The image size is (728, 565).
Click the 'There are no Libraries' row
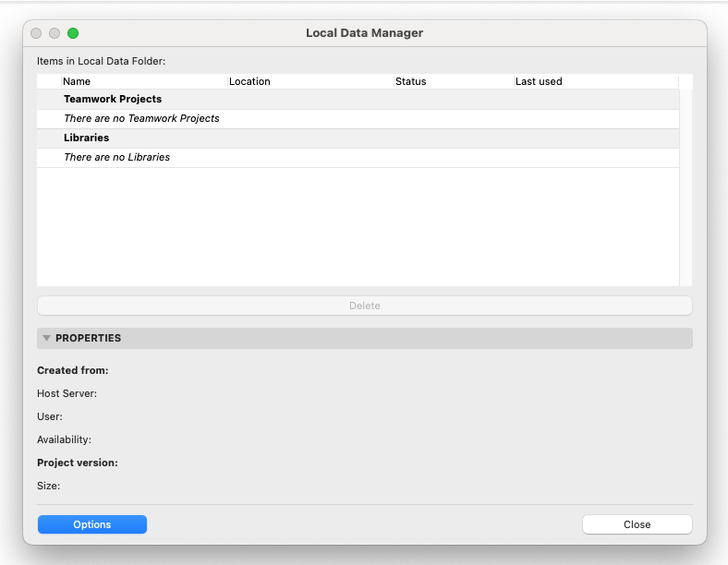click(116, 157)
